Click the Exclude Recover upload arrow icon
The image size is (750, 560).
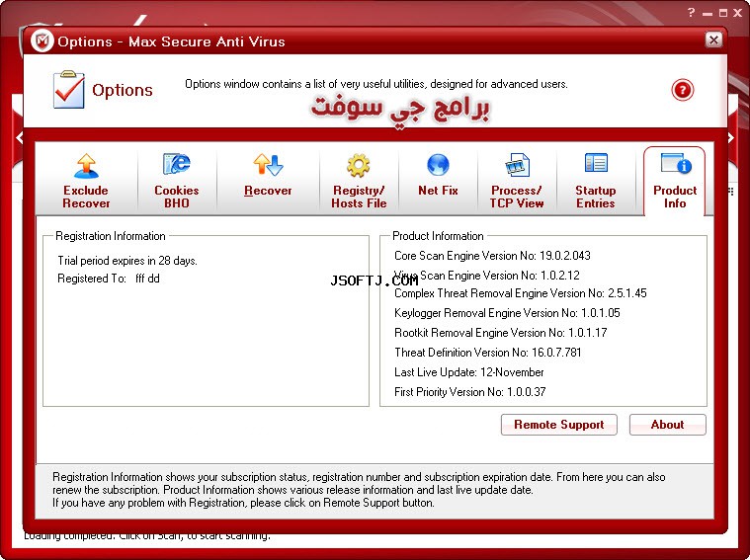pyautogui.click(x=86, y=166)
